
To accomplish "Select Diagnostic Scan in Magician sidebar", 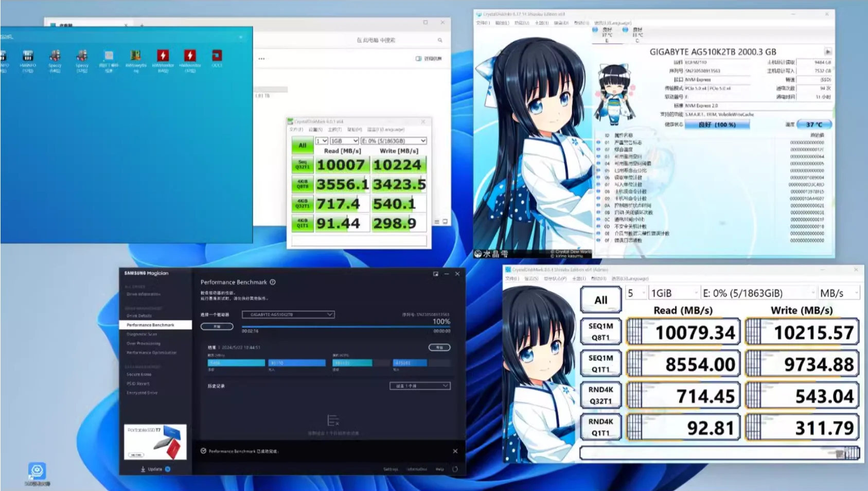I will pos(142,334).
